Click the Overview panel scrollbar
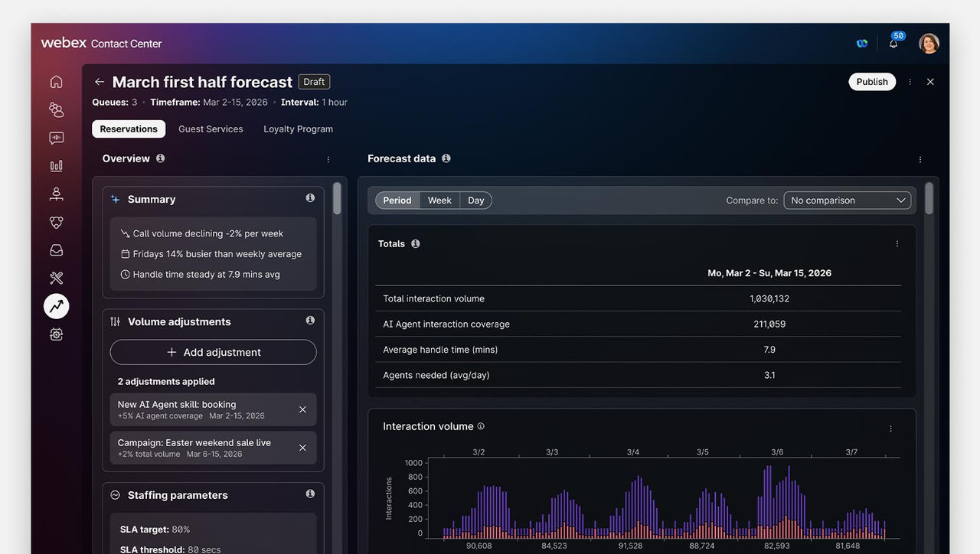Screen dimensions: 980x554 tap(337, 200)
